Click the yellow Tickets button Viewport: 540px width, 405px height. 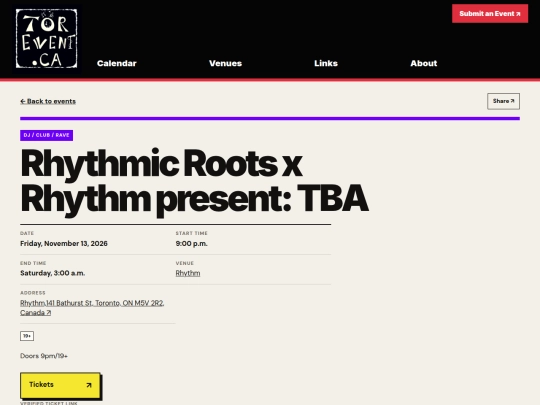pos(60,385)
